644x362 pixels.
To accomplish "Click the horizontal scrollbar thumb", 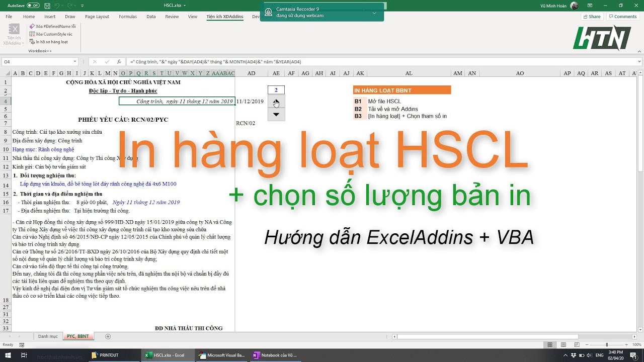I will tap(487, 336).
